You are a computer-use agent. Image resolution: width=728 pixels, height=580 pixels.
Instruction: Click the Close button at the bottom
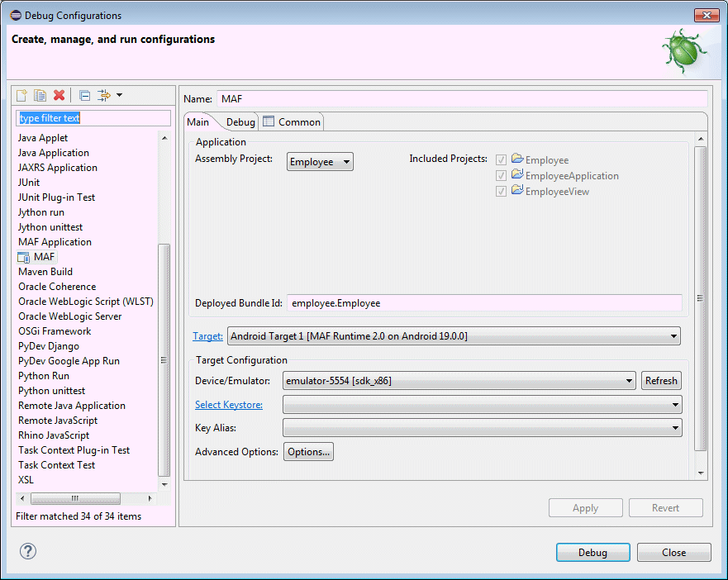673,553
